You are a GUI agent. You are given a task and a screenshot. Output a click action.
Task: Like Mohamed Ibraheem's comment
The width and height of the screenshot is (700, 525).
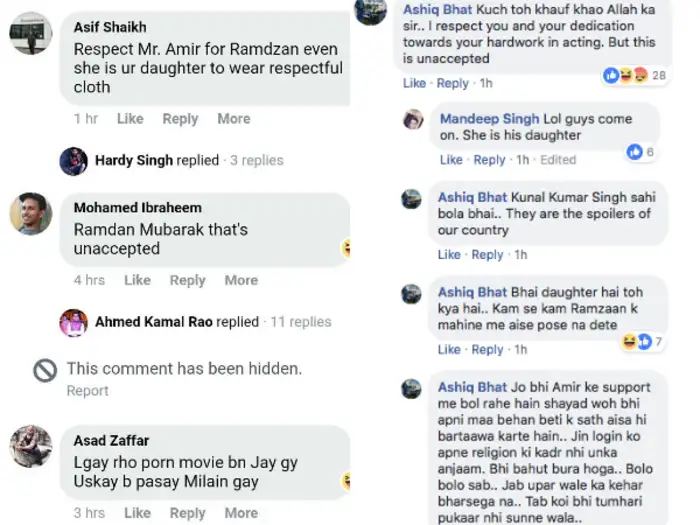point(137,280)
